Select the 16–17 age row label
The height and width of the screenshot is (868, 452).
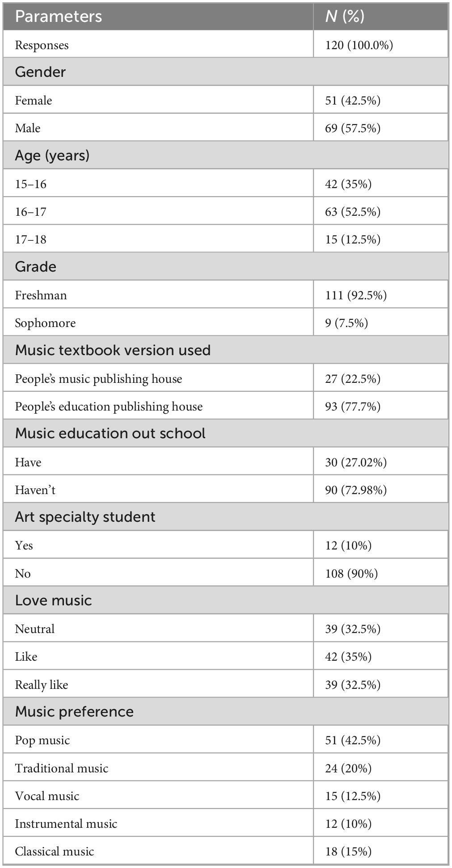click(x=30, y=212)
